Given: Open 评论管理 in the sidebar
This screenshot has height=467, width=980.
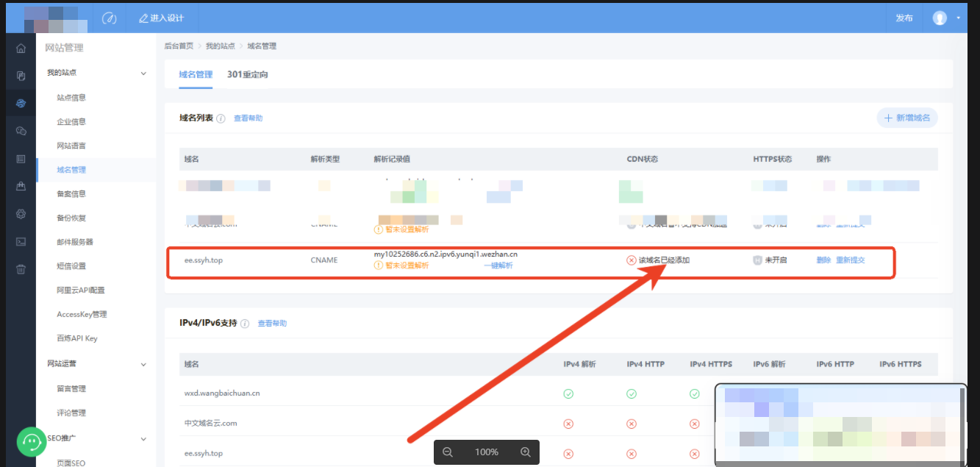Looking at the screenshot, I should tap(71, 413).
